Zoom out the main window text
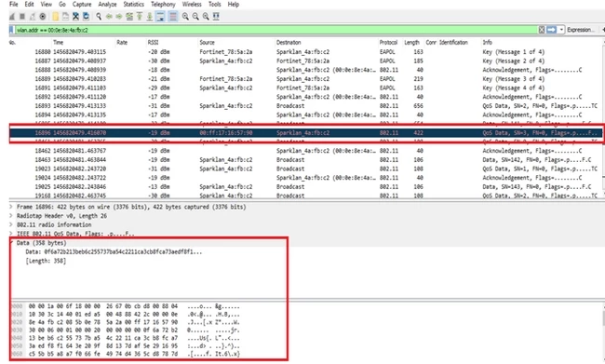Screen dimensions: 605x364 [195, 16]
